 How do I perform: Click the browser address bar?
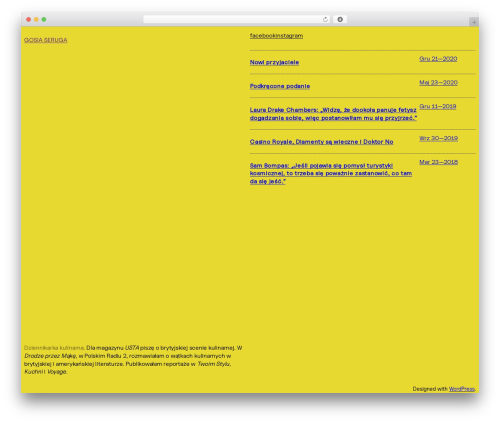pyautogui.click(x=237, y=20)
